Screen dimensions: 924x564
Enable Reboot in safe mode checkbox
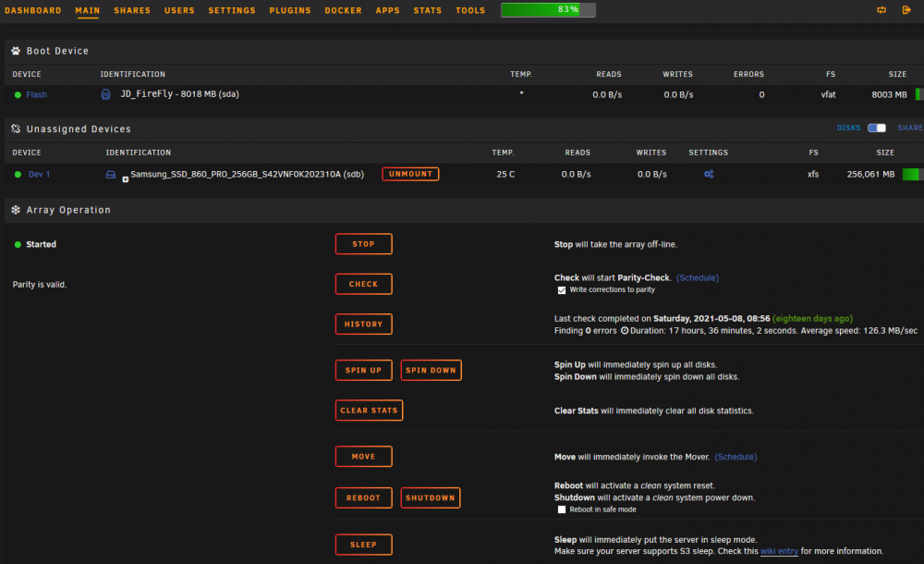point(562,509)
